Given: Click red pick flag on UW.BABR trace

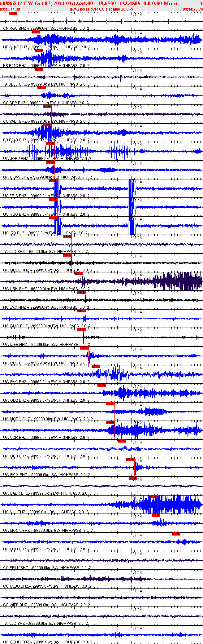Looking at the screenshot, I should click(x=133, y=478).
